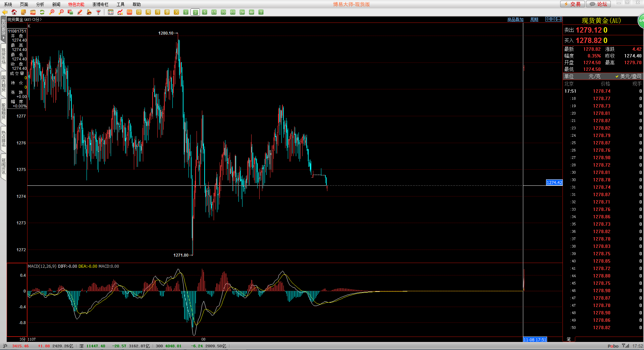Switch to the Tick chart icon

129,12
